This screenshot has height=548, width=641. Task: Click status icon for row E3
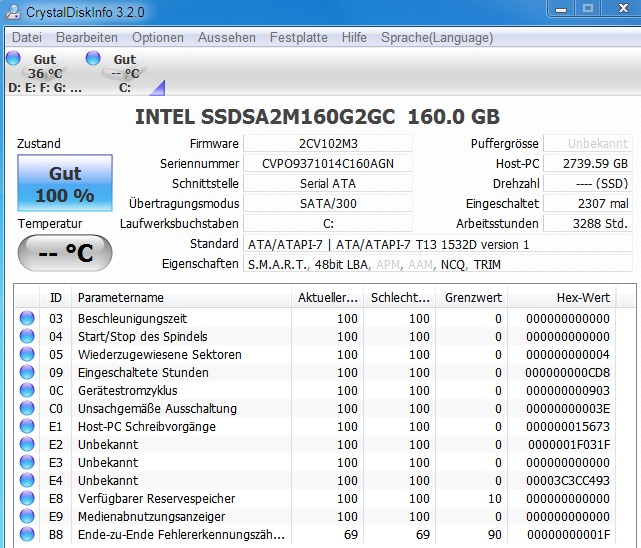pos(27,462)
